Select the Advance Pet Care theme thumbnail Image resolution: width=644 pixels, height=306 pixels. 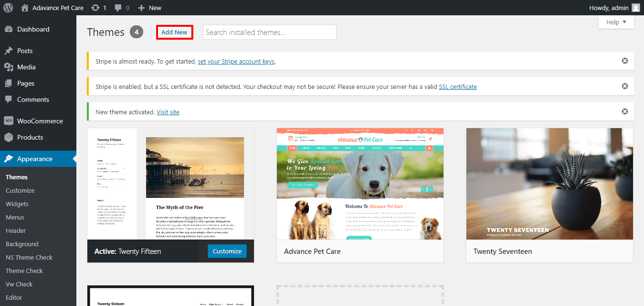pyautogui.click(x=360, y=184)
